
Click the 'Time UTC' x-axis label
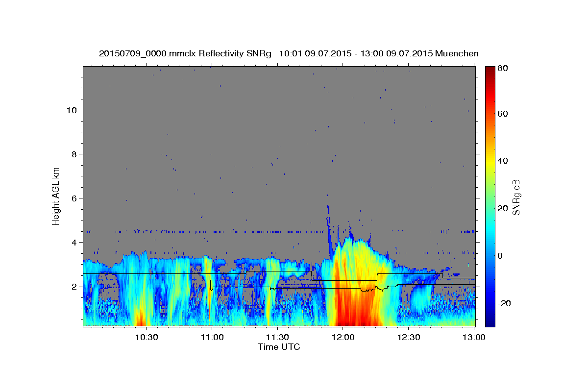279,347
